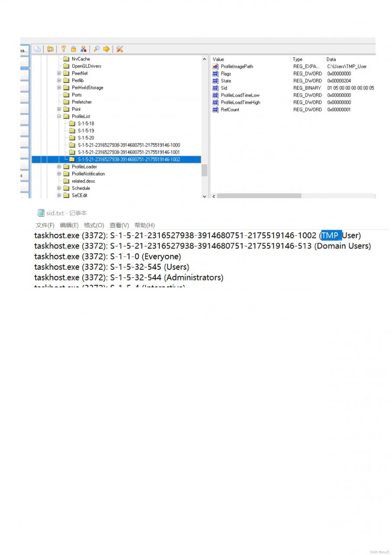
Task: Expand the Print registry key
Action: [59, 109]
